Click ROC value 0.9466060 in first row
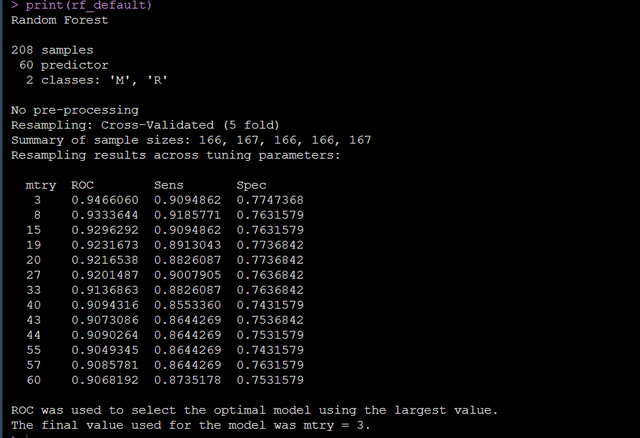Viewport: 640px width, 438px height. [104, 200]
